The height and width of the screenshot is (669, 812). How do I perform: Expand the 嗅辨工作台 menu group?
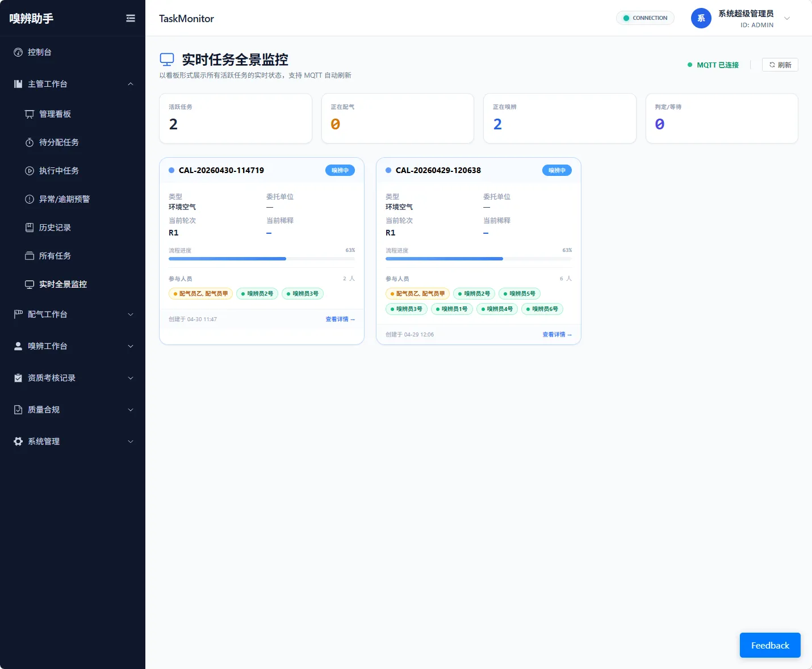tap(131, 346)
